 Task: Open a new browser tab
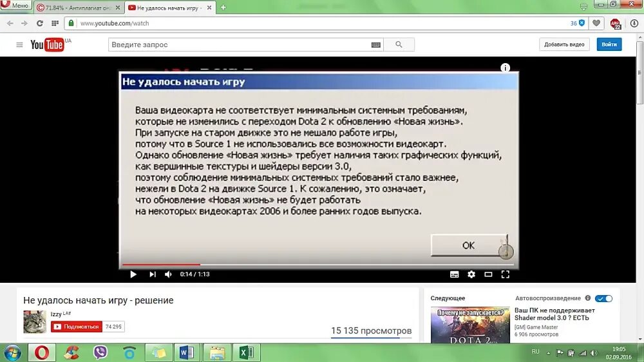coord(223,7)
